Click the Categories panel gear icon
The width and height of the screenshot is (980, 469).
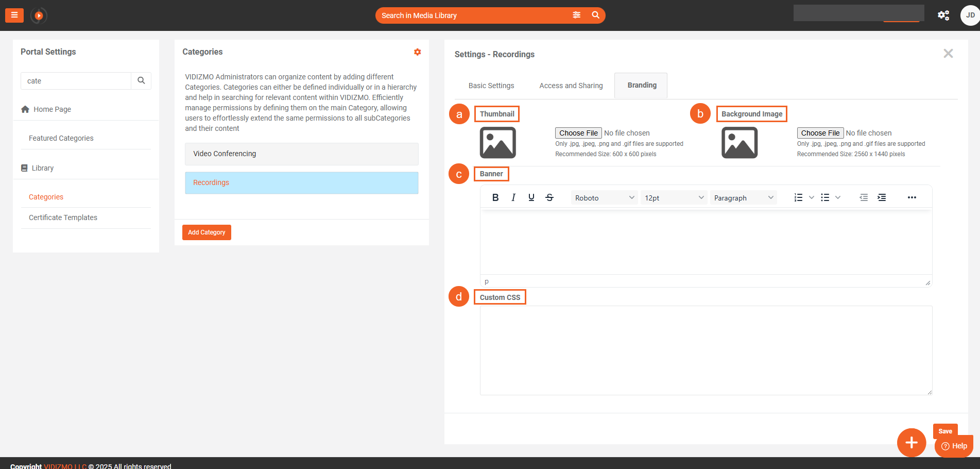(417, 52)
